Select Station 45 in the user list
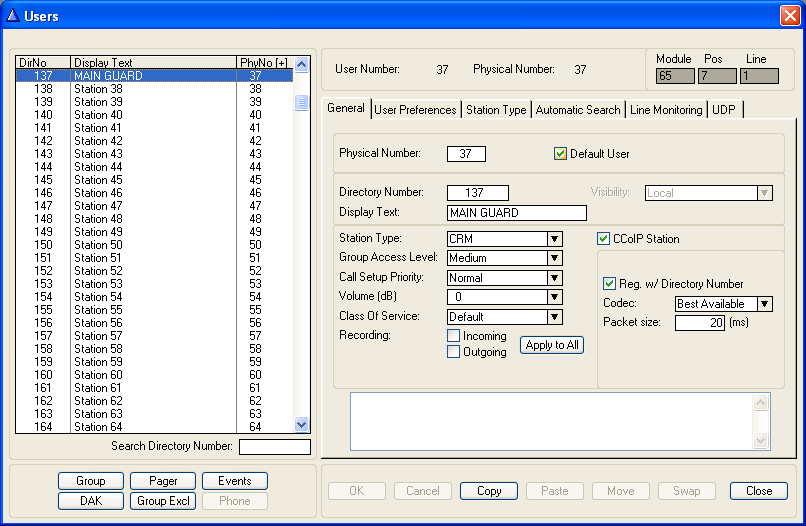Screen dimensions: 806x526 click(x=98, y=180)
